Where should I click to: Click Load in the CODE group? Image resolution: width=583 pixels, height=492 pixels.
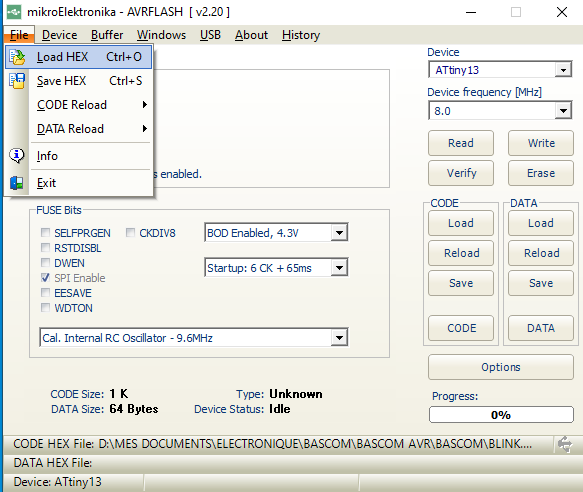461,223
